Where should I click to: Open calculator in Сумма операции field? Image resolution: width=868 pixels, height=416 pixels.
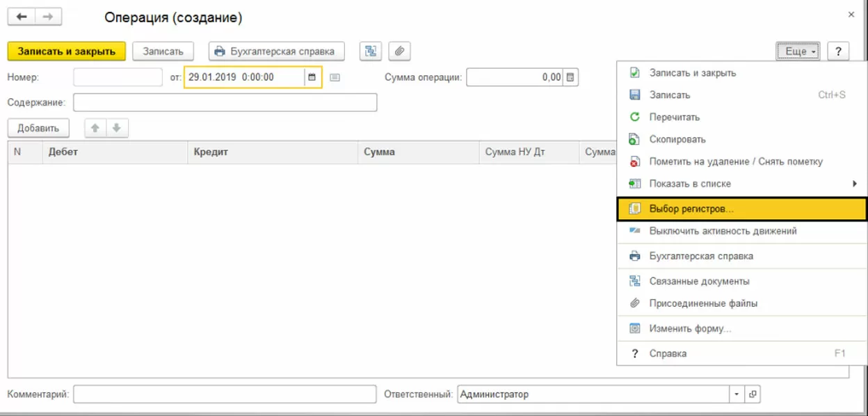(570, 77)
